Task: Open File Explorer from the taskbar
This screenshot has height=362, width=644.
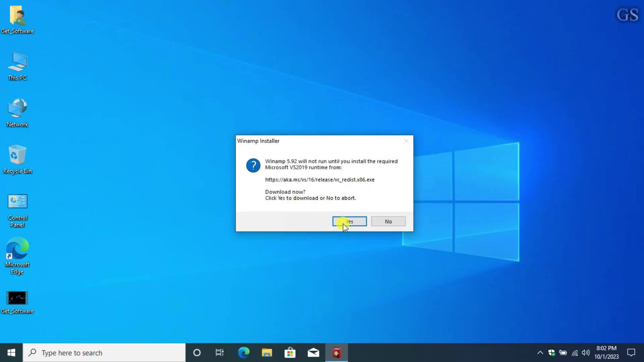Action: (267, 353)
